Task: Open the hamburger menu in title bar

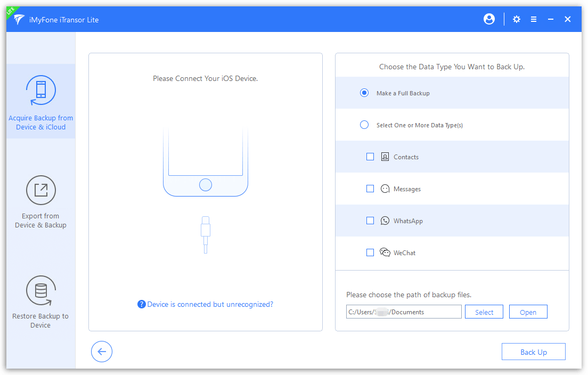Action: [533, 19]
